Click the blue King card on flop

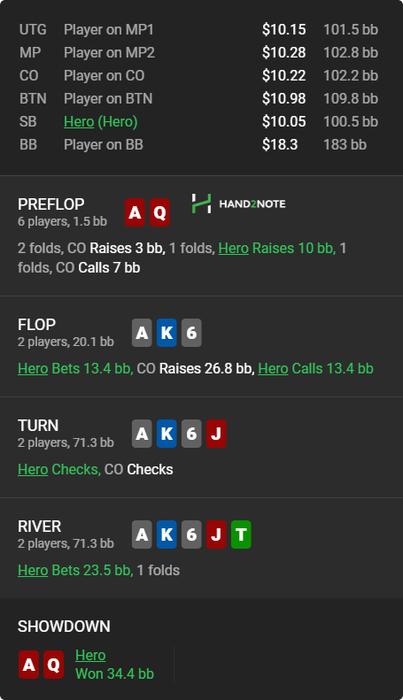tap(167, 333)
